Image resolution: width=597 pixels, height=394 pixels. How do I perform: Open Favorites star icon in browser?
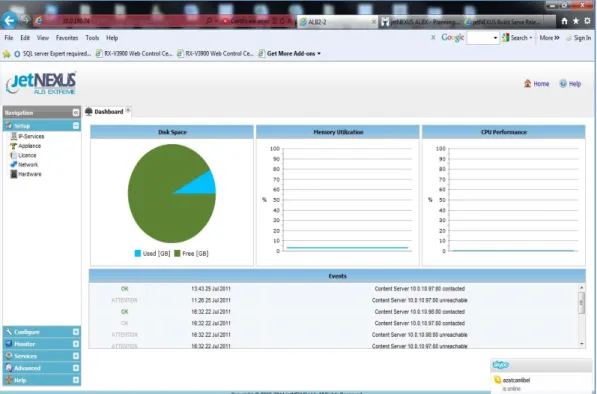(576, 21)
